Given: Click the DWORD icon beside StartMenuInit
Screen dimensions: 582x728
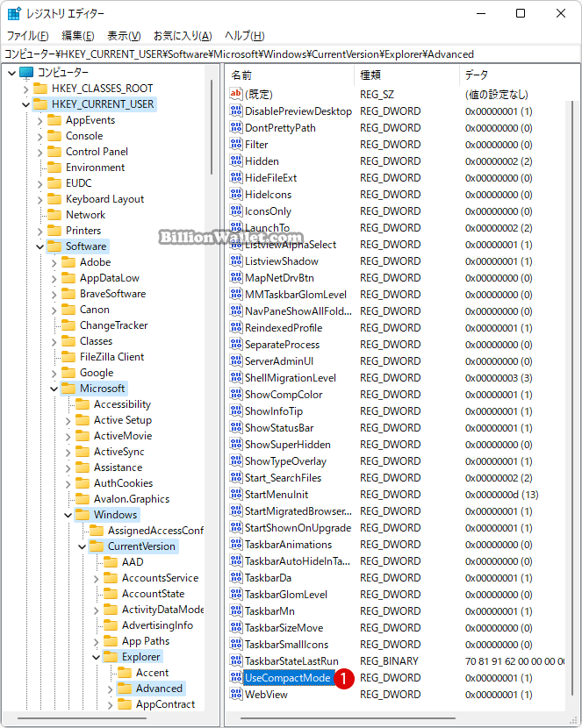Looking at the screenshot, I should pos(236,494).
